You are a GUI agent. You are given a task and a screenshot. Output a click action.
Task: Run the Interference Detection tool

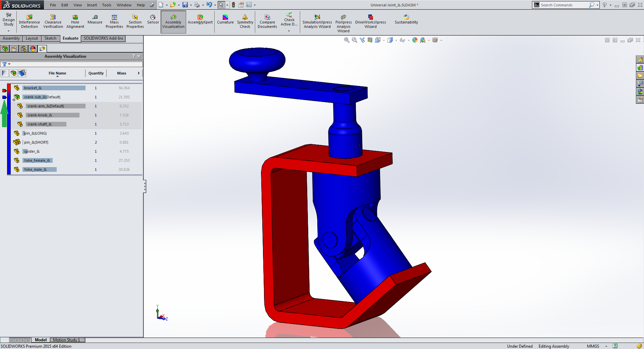(x=29, y=21)
